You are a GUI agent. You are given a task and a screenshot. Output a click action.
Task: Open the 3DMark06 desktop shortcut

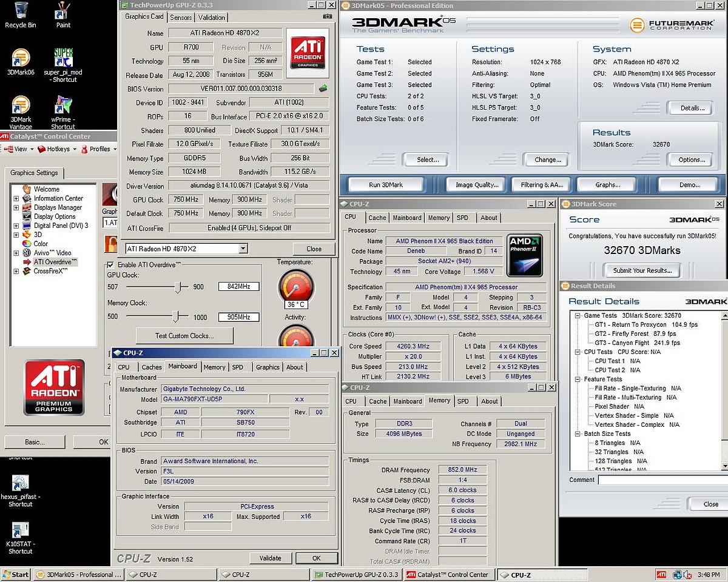(x=20, y=62)
